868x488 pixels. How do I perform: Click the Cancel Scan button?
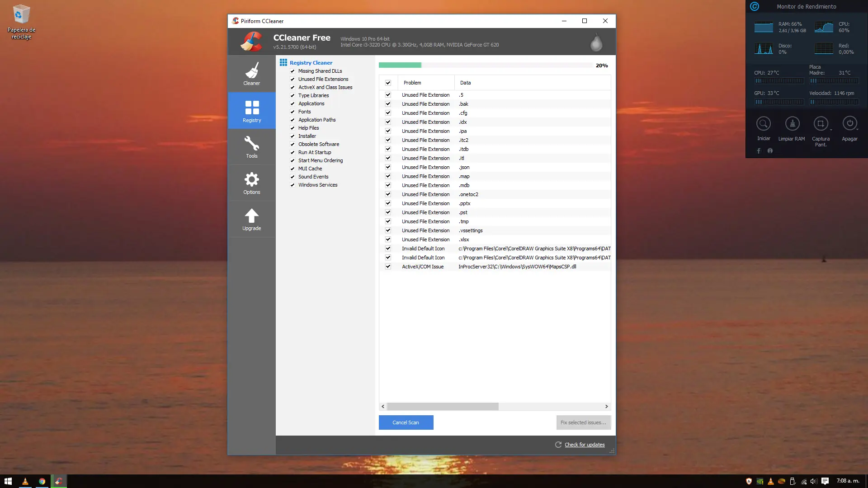tap(406, 422)
